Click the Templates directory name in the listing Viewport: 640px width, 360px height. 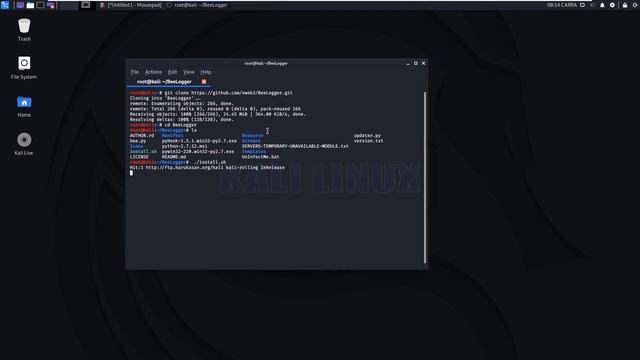253,151
